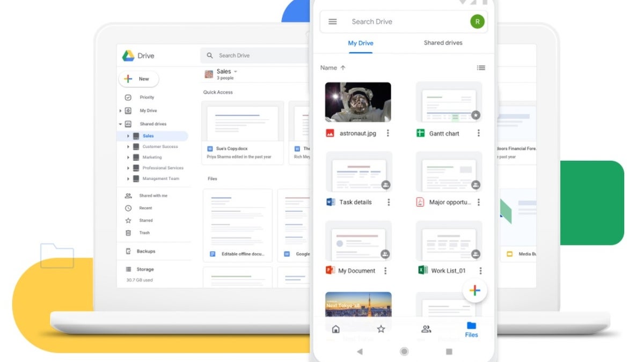Tap the green R account avatar
644x362 pixels.
(x=477, y=21)
